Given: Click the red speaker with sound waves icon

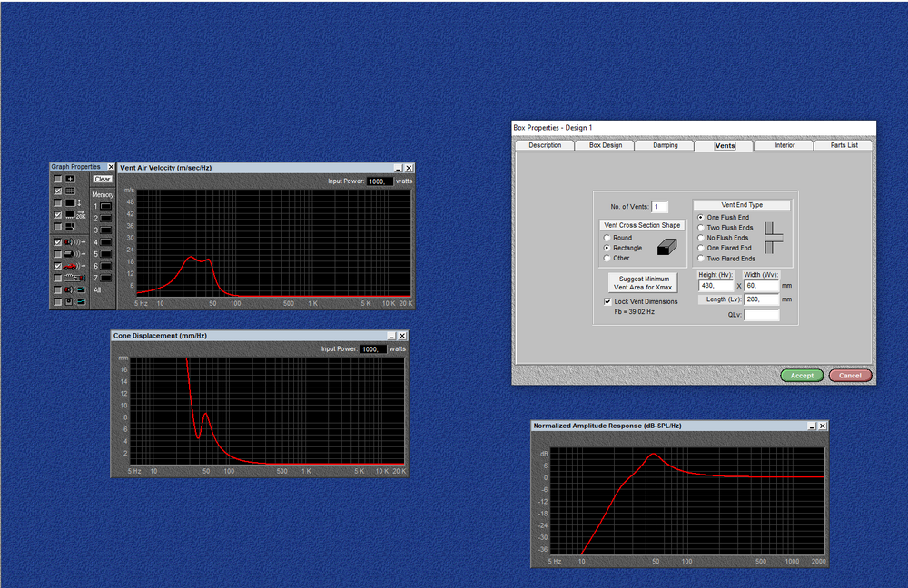Looking at the screenshot, I should coord(74,242).
